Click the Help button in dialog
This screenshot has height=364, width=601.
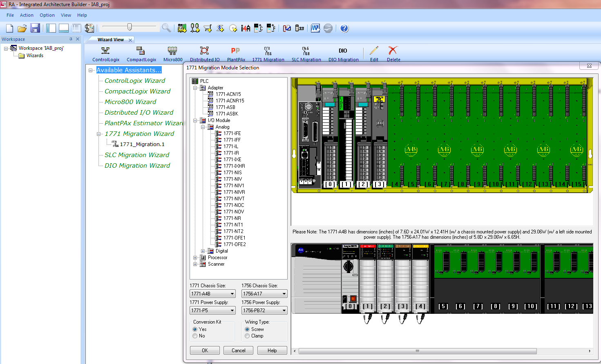(272, 351)
